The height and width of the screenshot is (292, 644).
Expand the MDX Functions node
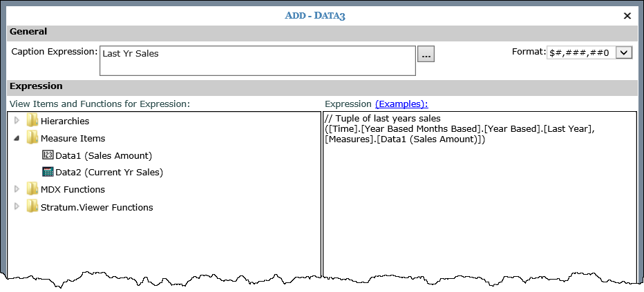17,189
